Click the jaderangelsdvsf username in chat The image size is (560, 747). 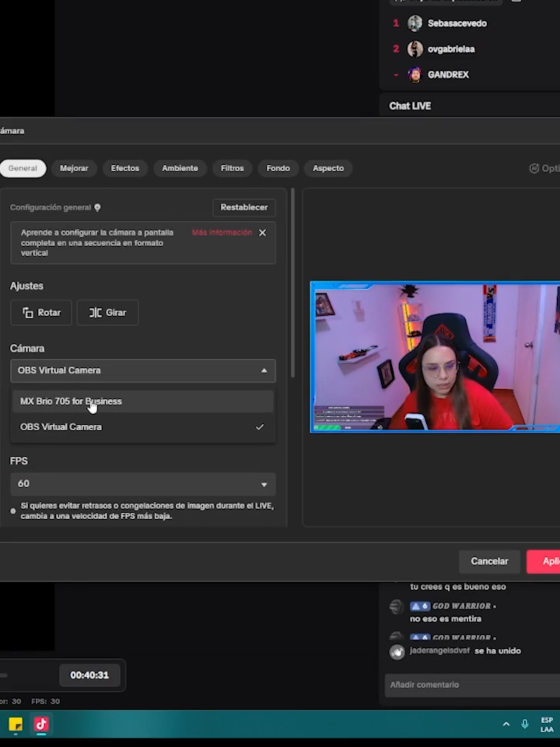(x=439, y=651)
